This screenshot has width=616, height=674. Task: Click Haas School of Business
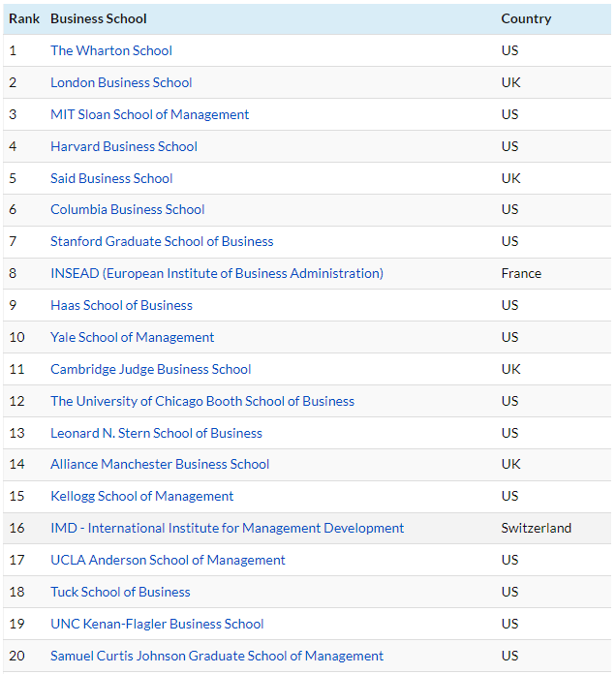coord(122,305)
